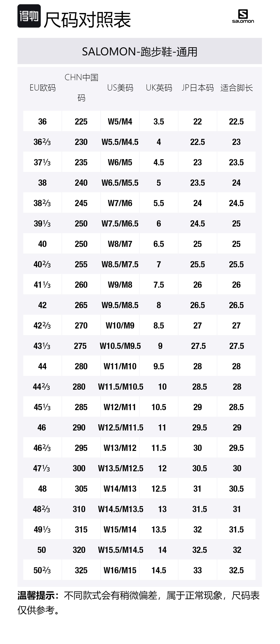Click the CHN size 310 cell
The width and height of the screenshot is (280, 644).
(79, 509)
